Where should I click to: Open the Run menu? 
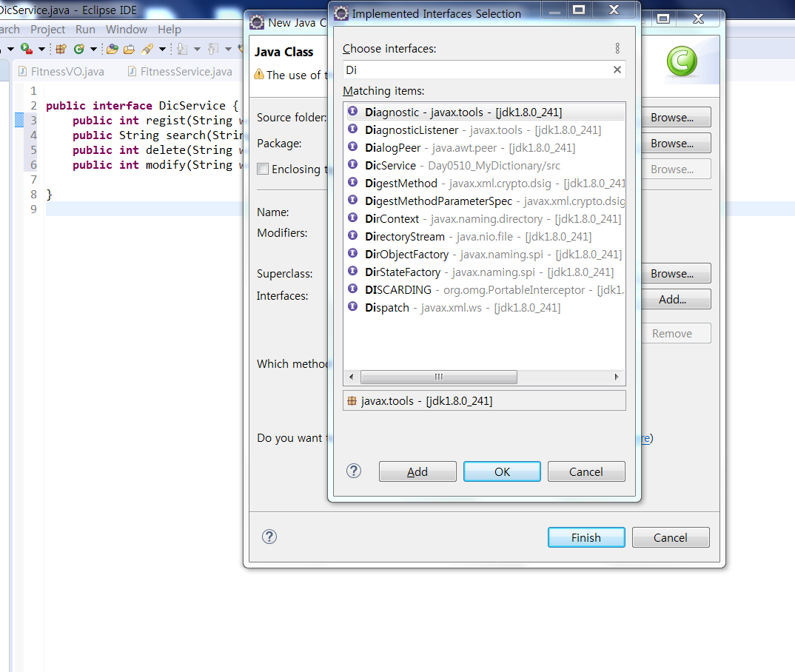click(85, 30)
